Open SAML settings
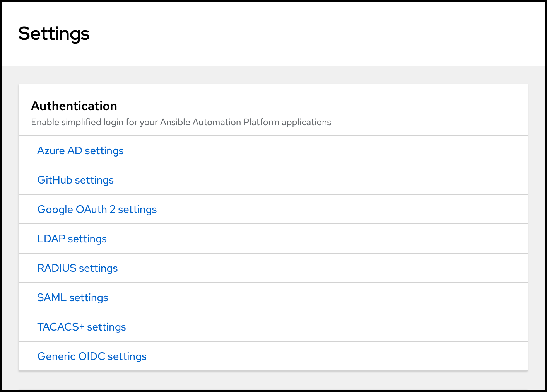 click(72, 298)
